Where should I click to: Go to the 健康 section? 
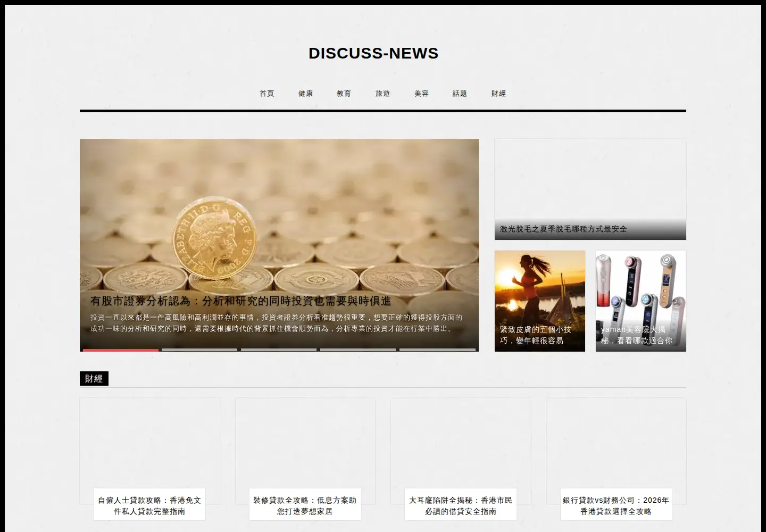306,94
